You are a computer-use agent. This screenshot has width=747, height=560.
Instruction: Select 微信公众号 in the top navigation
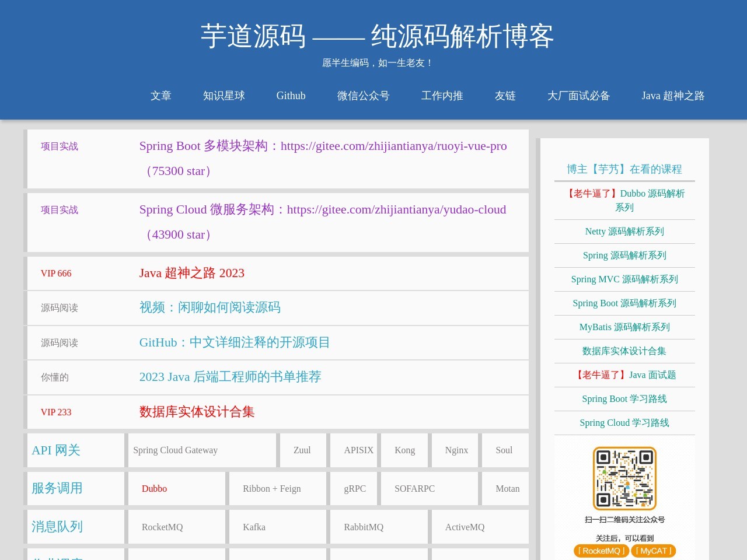click(363, 96)
